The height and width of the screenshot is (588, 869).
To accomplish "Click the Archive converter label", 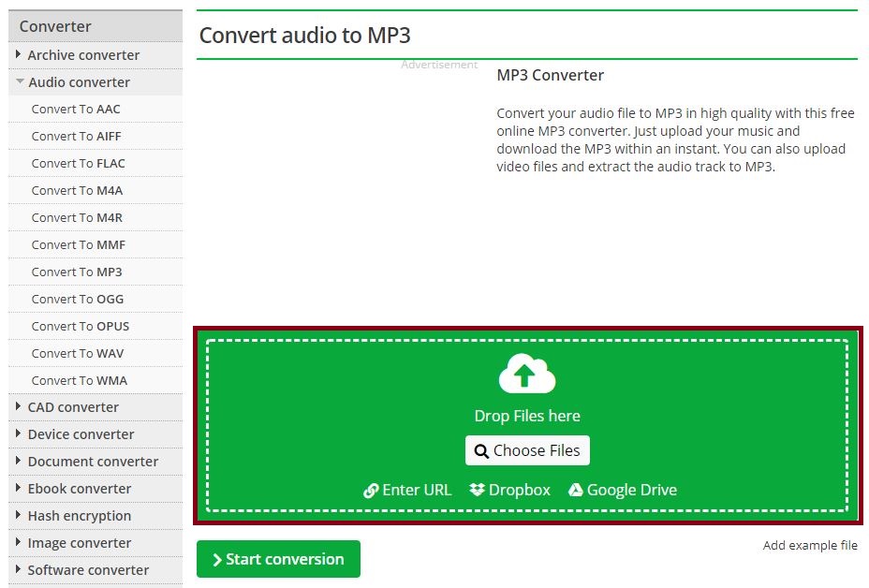I will coord(83,55).
